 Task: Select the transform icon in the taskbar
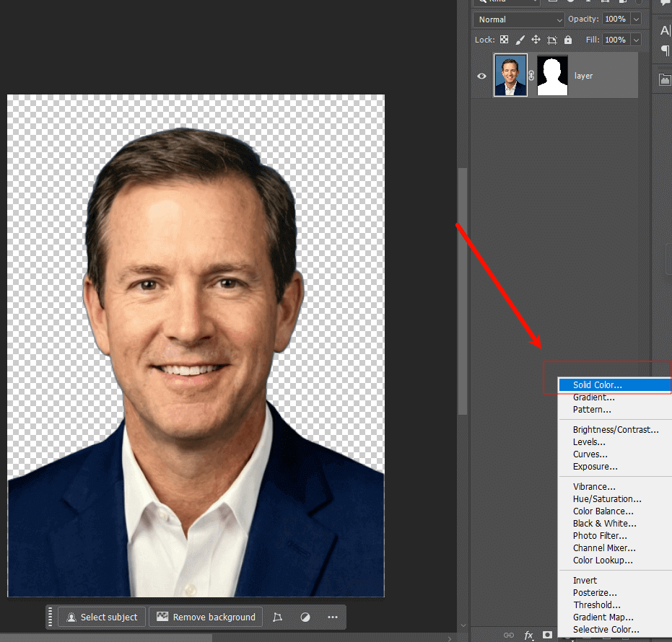278,617
